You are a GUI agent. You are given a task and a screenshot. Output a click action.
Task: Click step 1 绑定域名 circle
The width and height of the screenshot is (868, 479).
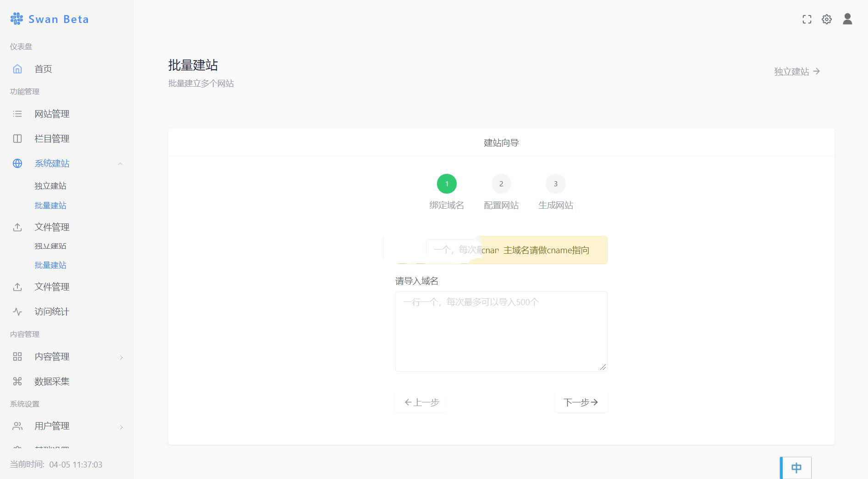[447, 184]
